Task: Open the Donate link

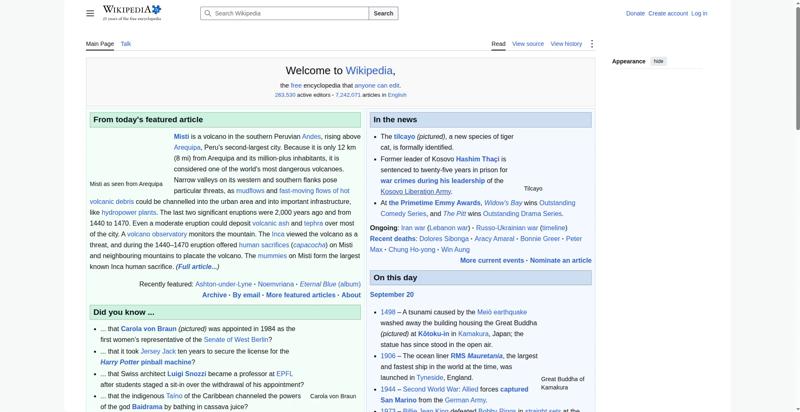Action: point(635,14)
